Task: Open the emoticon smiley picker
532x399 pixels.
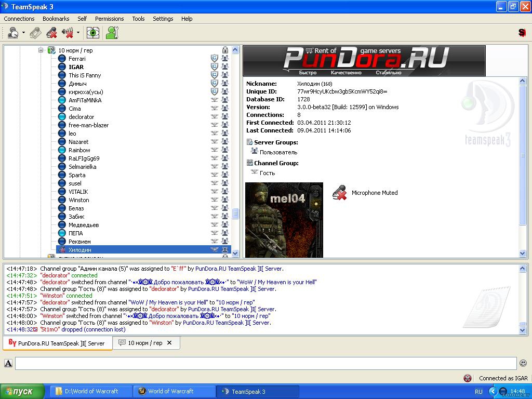Action: pyautogui.click(x=523, y=363)
